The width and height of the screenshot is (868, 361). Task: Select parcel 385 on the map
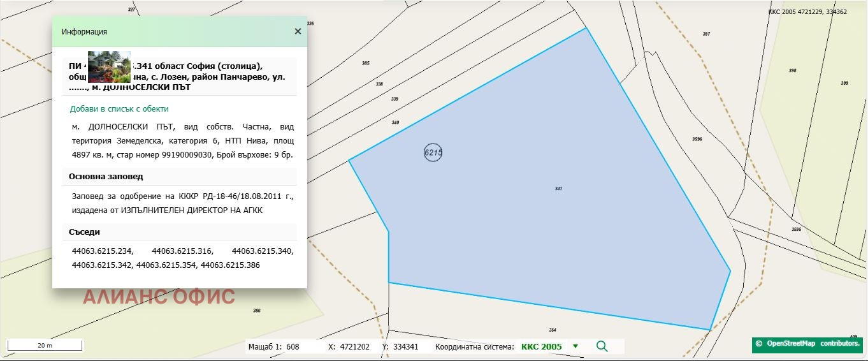[x=365, y=63]
